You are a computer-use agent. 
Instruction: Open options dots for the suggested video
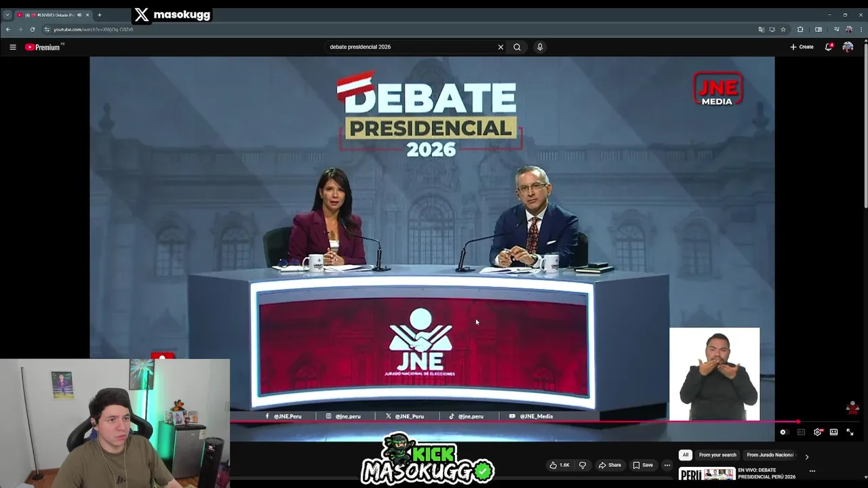tap(812, 471)
